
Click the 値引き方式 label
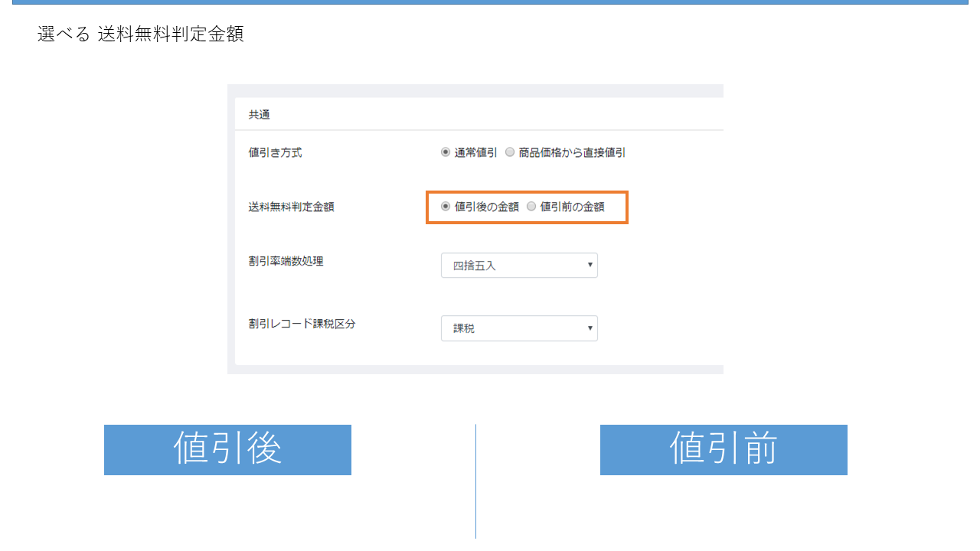pyautogui.click(x=275, y=152)
